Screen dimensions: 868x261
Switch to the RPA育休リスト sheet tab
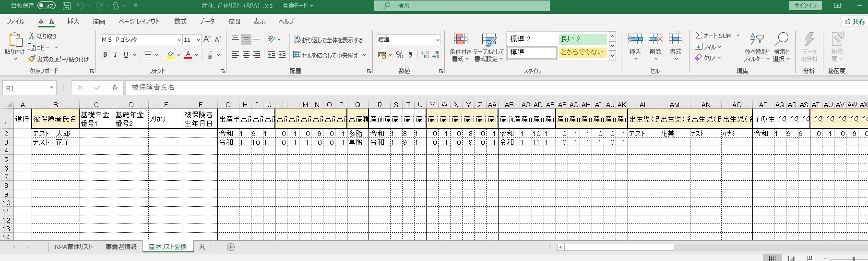tap(73, 247)
